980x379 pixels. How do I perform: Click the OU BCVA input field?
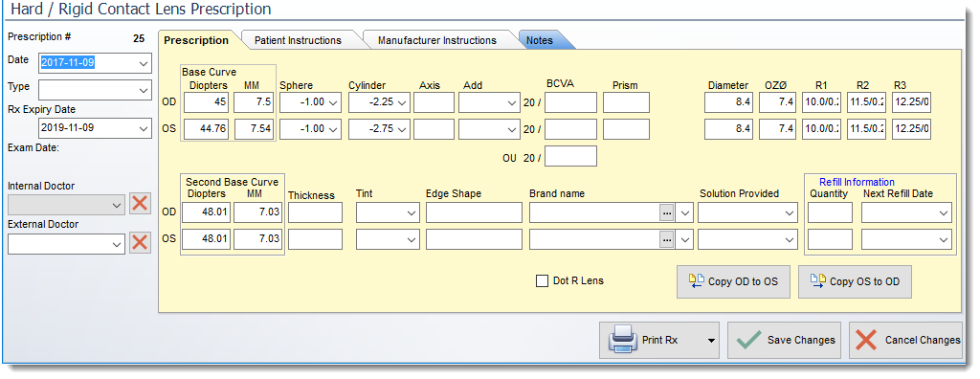point(570,156)
